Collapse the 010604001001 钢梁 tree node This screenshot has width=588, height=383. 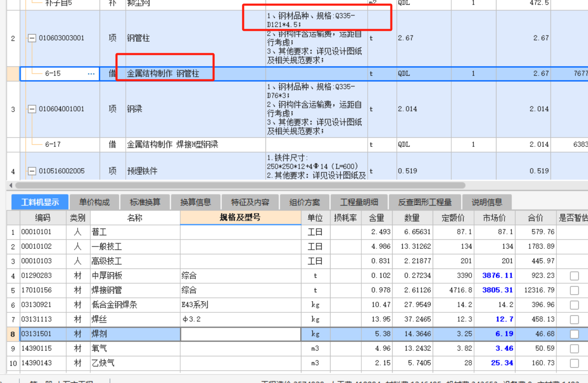coord(32,109)
